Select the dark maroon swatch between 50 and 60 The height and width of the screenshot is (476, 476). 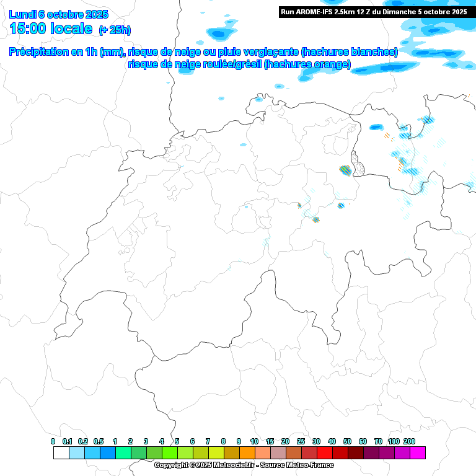pyautogui.click(x=355, y=453)
